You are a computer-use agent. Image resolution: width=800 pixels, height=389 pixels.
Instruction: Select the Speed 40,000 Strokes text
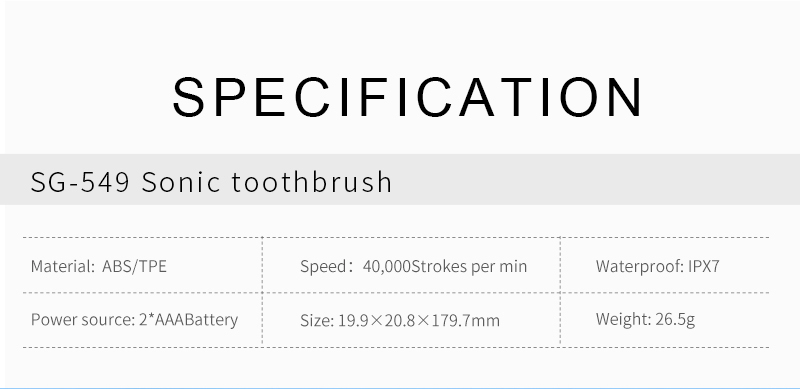point(413,266)
